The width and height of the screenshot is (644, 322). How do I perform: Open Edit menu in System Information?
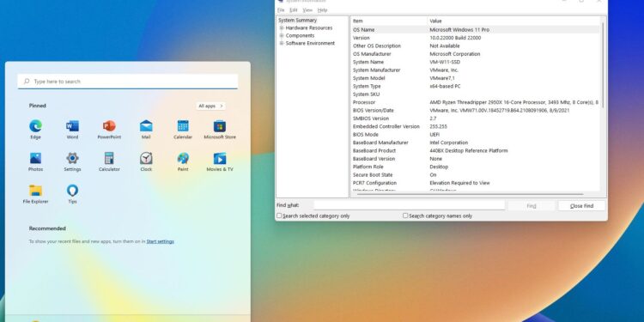294,10
